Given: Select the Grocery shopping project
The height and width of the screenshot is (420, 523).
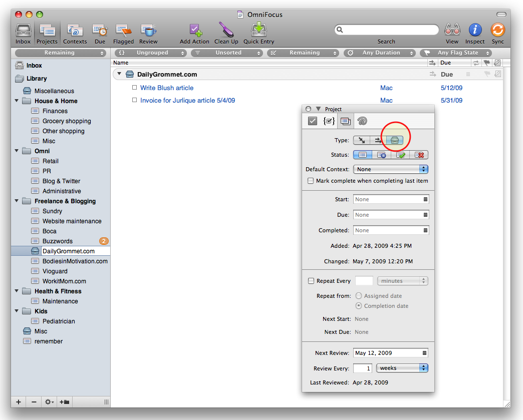Looking at the screenshot, I should click(66, 121).
